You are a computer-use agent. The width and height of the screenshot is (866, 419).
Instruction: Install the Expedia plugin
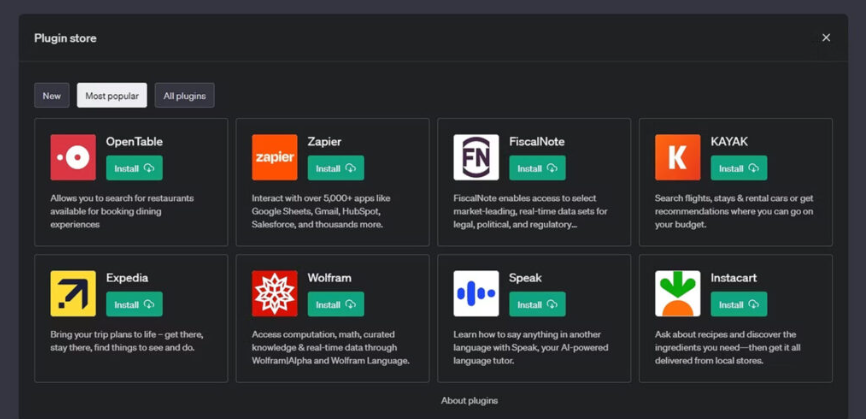[x=134, y=305]
